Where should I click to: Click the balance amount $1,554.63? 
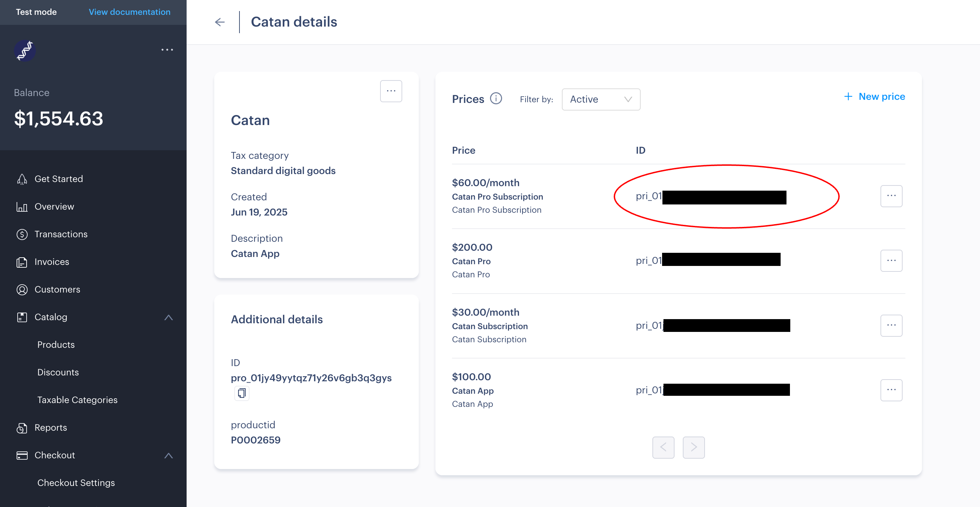click(59, 119)
